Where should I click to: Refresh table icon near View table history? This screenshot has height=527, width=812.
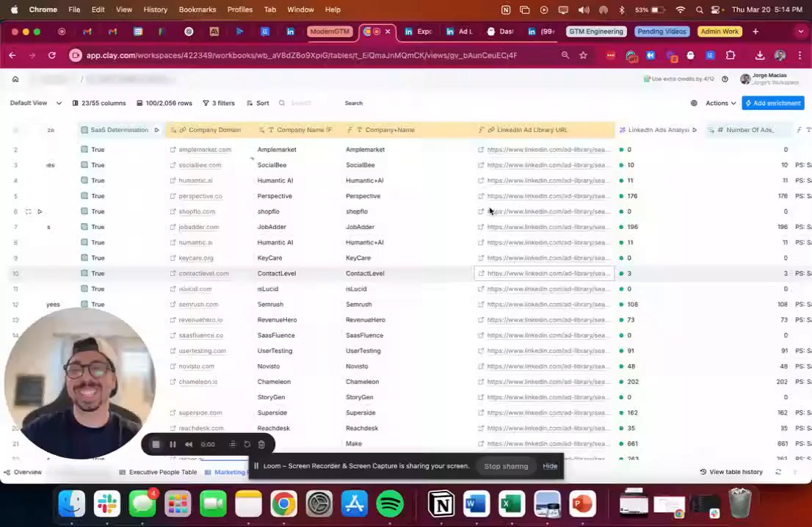[x=778, y=472]
